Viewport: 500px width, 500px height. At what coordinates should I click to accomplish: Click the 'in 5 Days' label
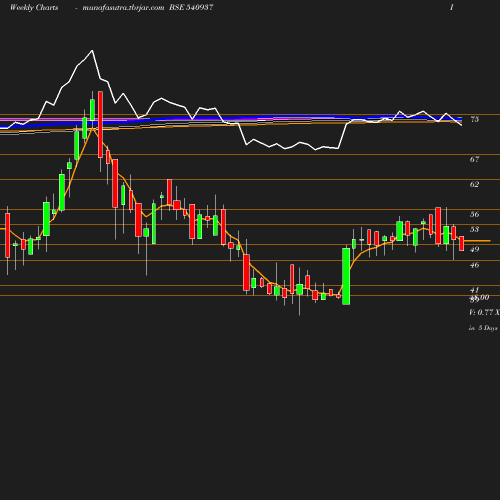tap(483, 328)
